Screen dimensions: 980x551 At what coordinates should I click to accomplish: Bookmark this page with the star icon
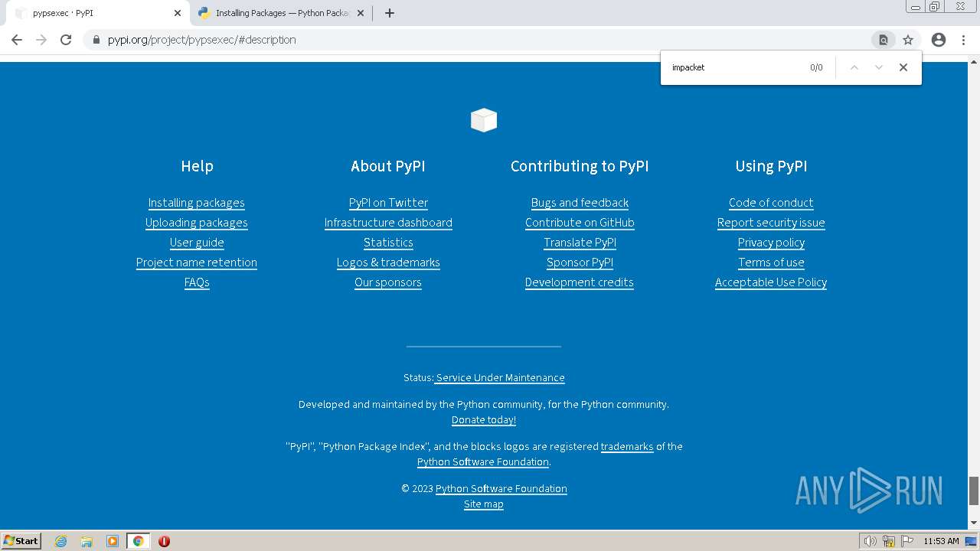tap(908, 40)
